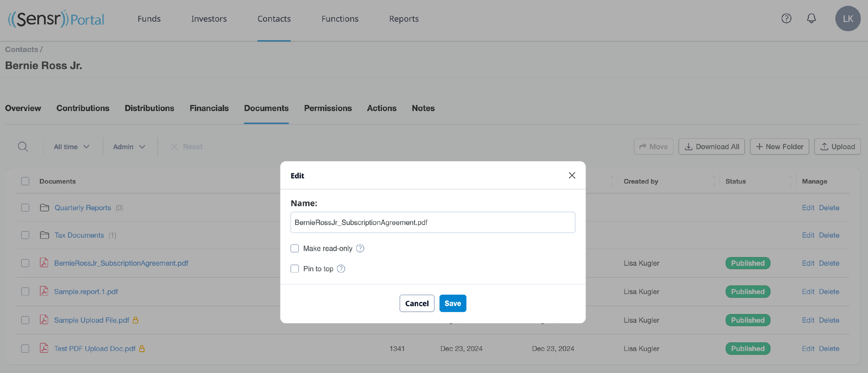Go to Investors in top navigation

209,19
